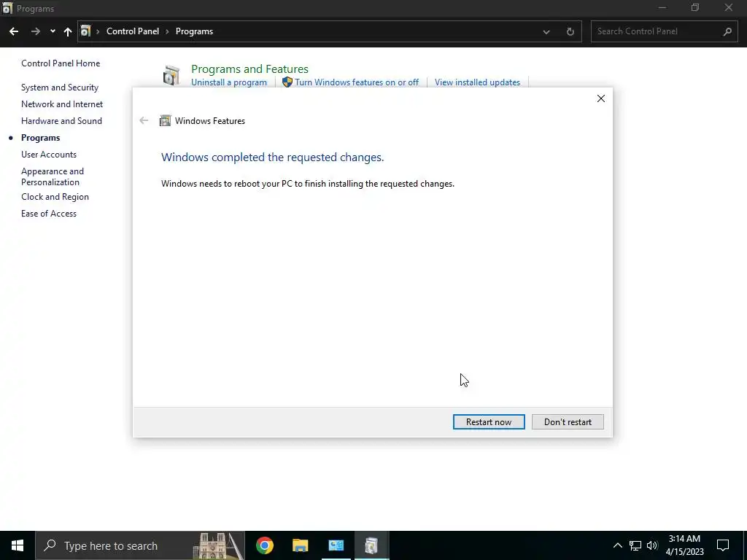Open Uninstall a program link
The width and height of the screenshot is (747, 560).
228,82
